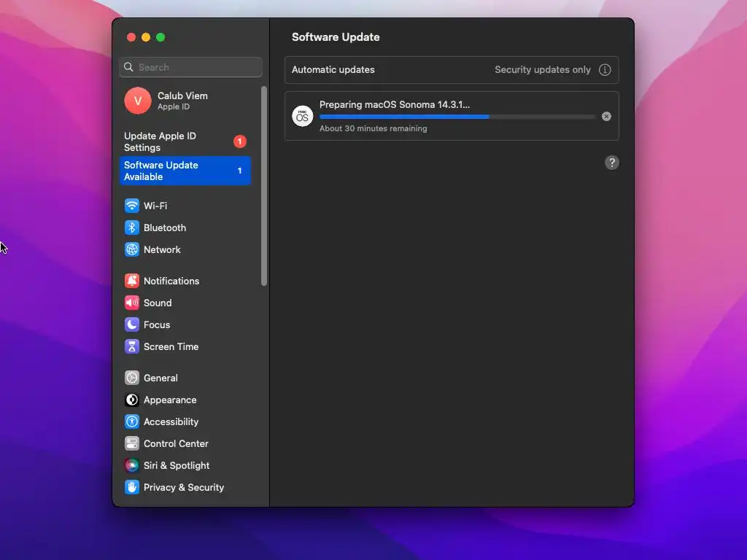Viewport: 747px width, 560px height.
Task: Click the red badge on Update Apple ID Settings
Action: [239, 141]
